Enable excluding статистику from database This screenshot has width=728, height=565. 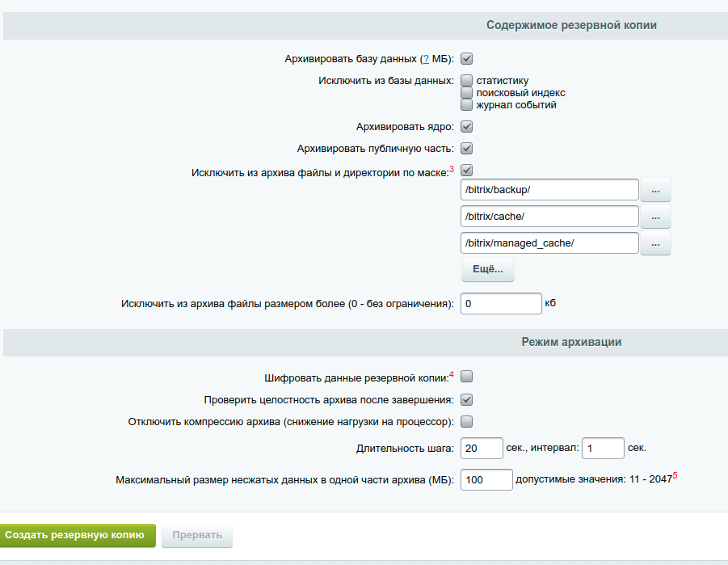tap(466, 80)
